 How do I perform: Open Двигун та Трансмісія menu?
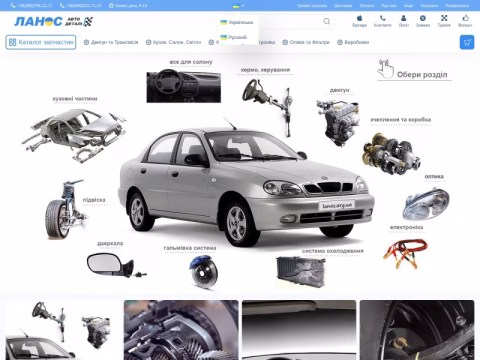111,42
